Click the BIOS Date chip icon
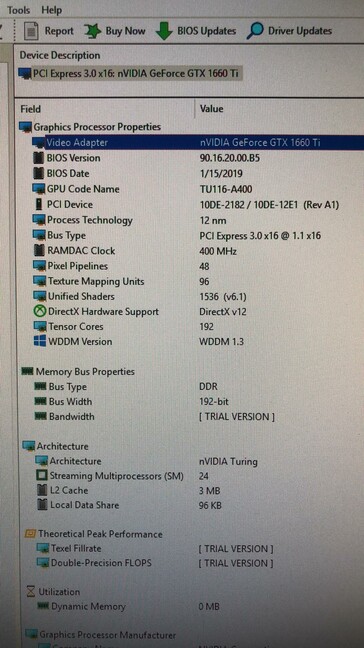The height and width of the screenshot is (648, 364). pyautogui.click(x=39, y=174)
